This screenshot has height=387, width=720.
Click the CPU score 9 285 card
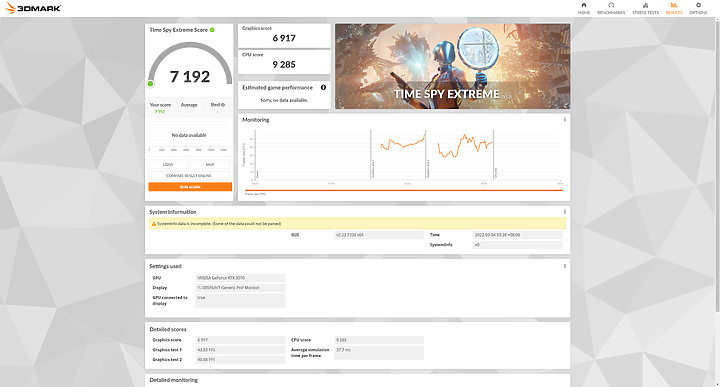(x=284, y=62)
